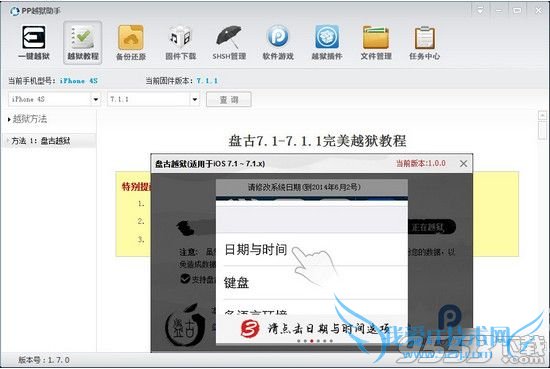Click the 正在越狱 progress button
Image resolution: width=550 pixels, height=369 pixels.
[431, 227]
